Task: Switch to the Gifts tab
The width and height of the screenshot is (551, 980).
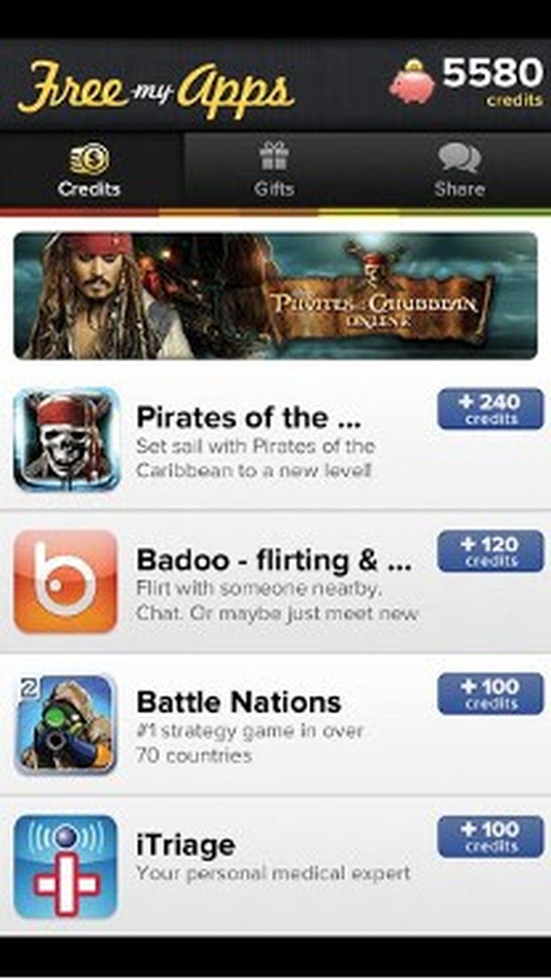Action: click(274, 169)
